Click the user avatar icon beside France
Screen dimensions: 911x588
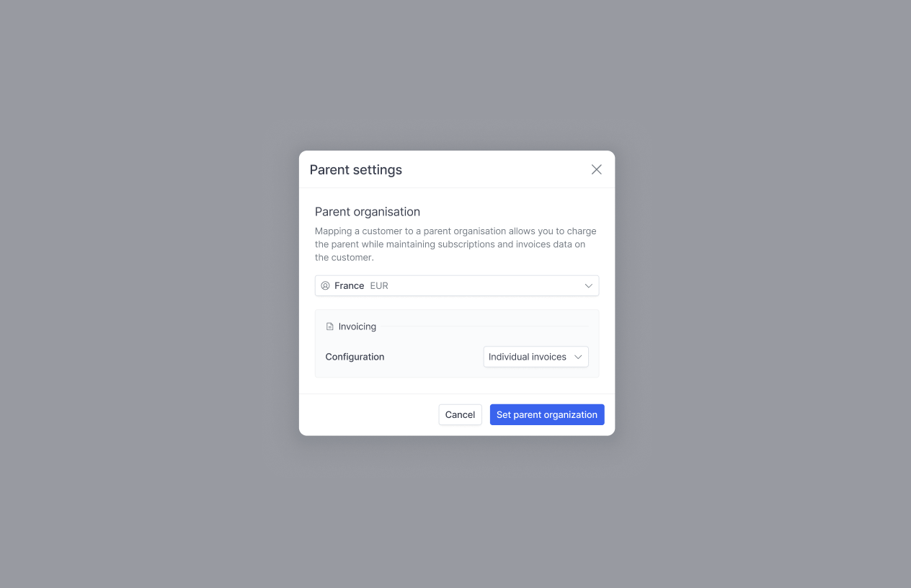point(325,286)
